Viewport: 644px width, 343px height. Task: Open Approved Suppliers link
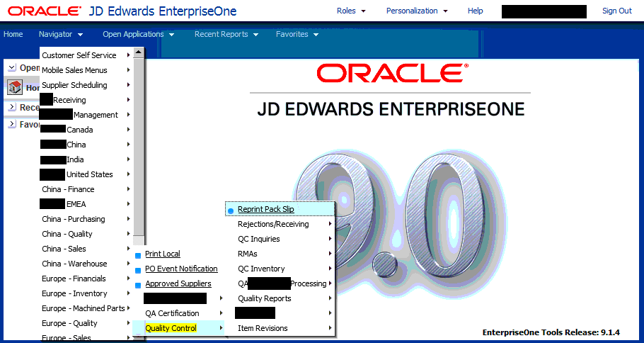point(178,283)
